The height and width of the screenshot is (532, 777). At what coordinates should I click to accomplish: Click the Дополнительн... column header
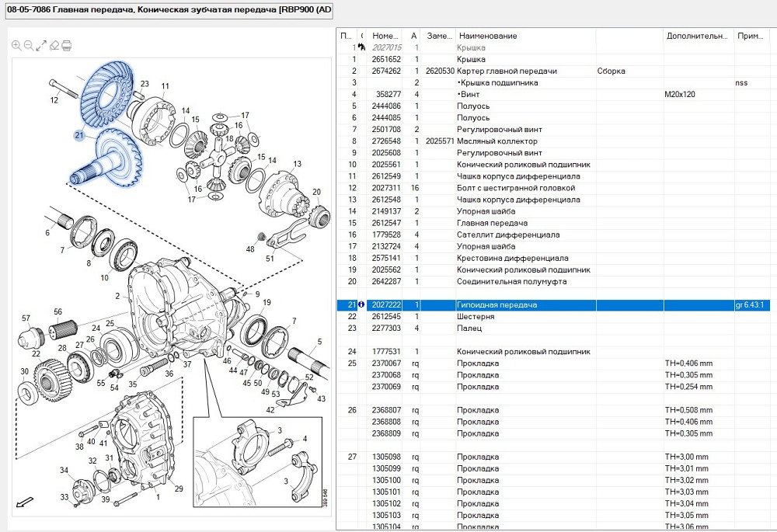click(698, 36)
